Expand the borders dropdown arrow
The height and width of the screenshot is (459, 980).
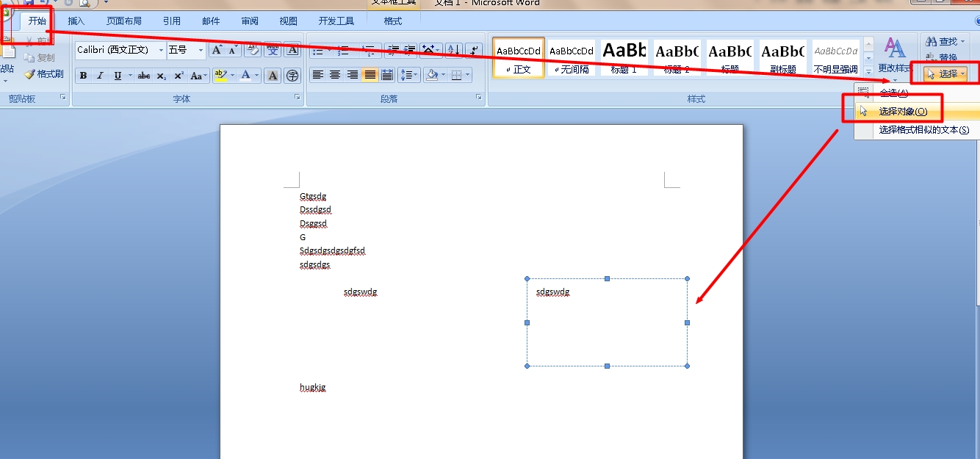point(468,75)
